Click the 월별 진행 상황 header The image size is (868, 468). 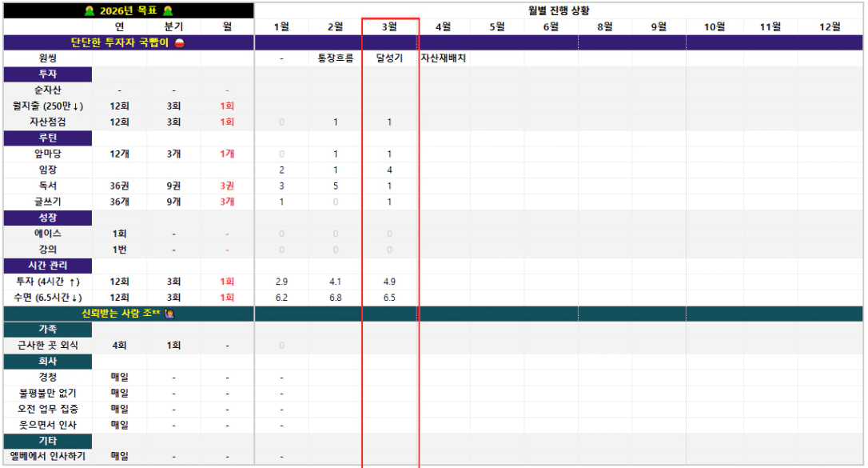[x=559, y=10]
